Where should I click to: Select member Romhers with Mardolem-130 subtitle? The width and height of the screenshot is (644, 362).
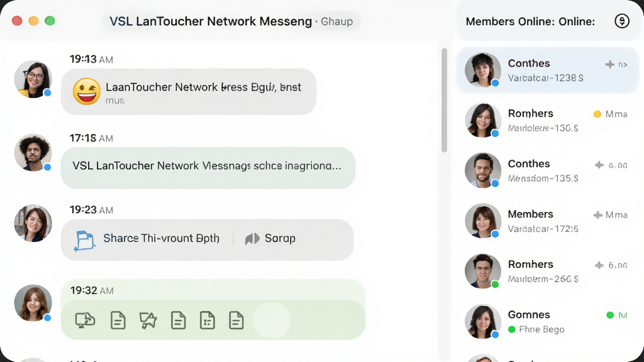click(x=548, y=120)
